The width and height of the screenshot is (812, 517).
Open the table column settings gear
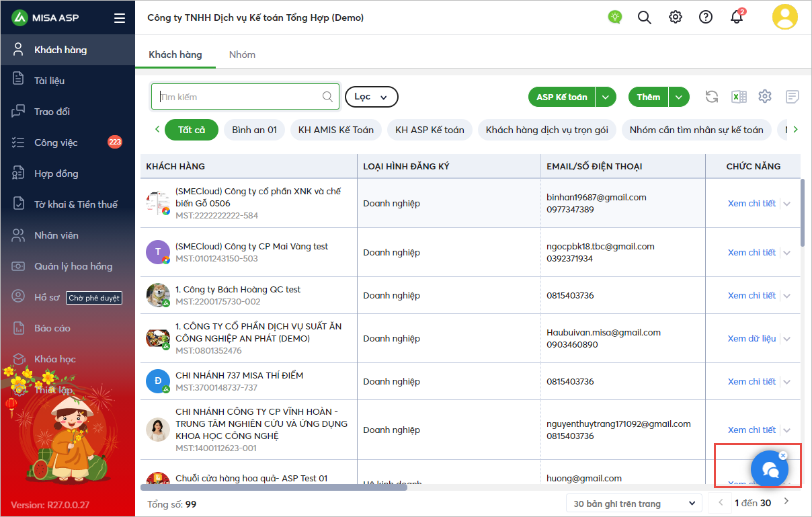(x=765, y=97)
